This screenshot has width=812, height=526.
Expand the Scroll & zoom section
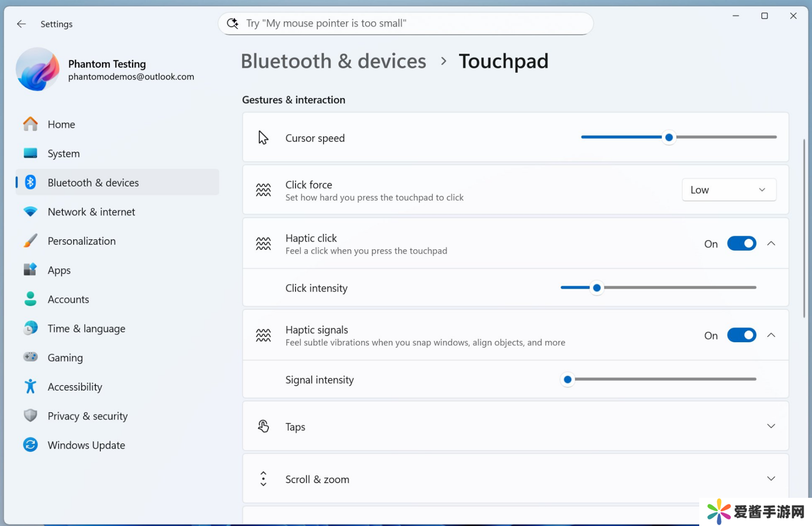point(771,479)
